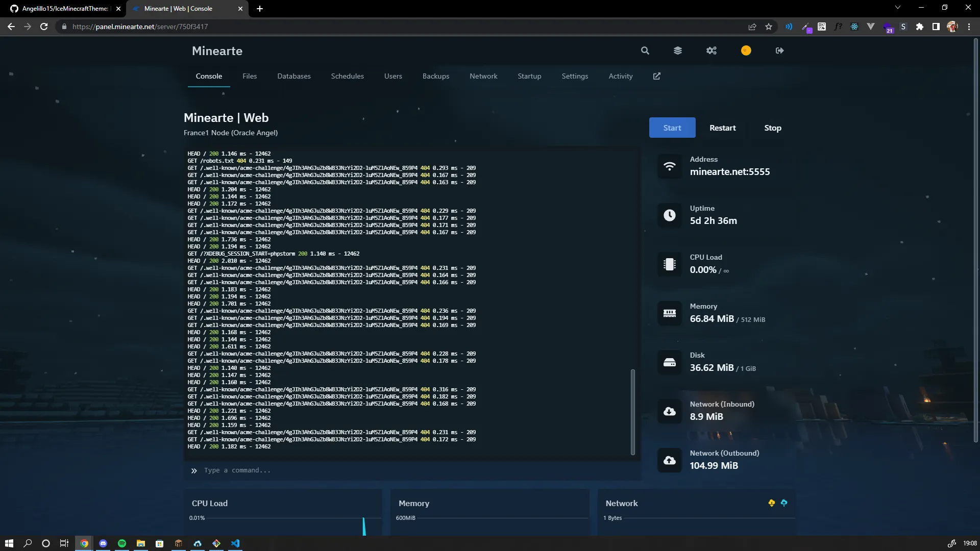Open Spotify from the Windows taskbar
This screenshot has height=551, width=980.
coord(122,543)
